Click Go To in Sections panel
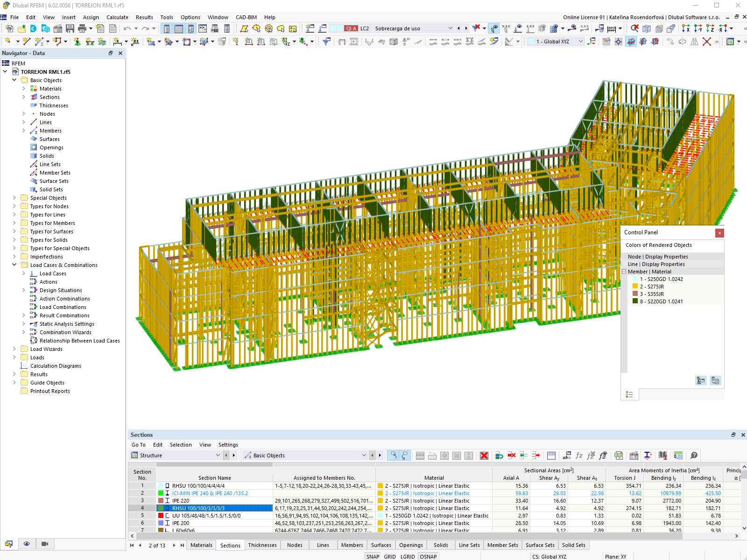Screen dimensions: 747x560 138,445
